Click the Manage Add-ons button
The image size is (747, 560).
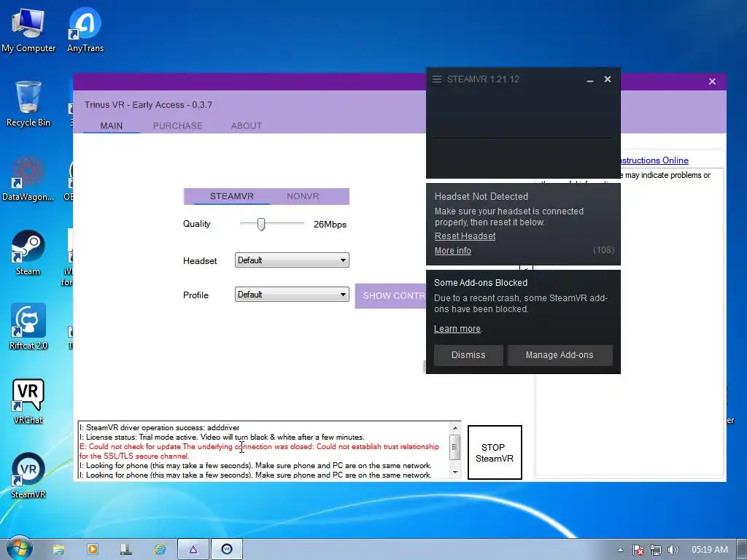pos(560,355)
